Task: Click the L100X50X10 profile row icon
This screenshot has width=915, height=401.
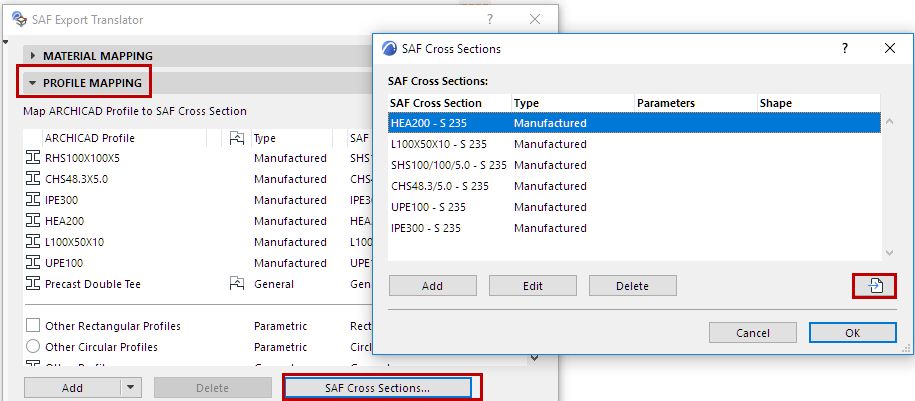Action: [33, 242]
